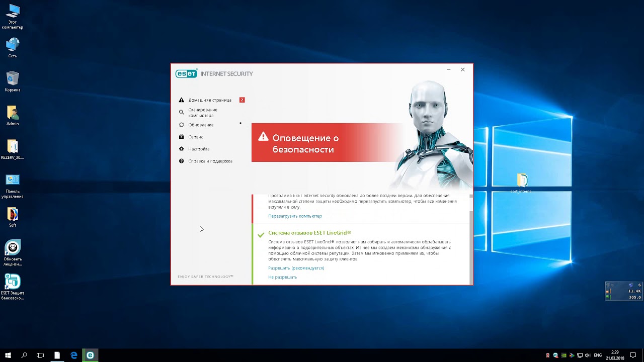Select the Корзина recycle bin icon

click(x=13, y=82)
